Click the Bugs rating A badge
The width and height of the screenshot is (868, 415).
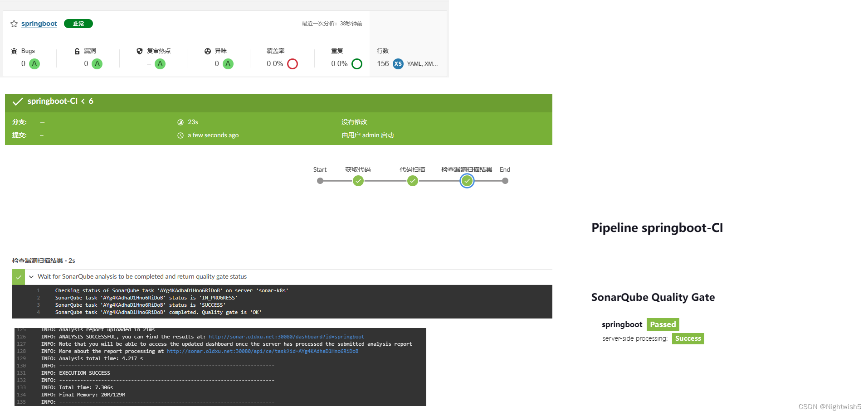tap(34, 64)
